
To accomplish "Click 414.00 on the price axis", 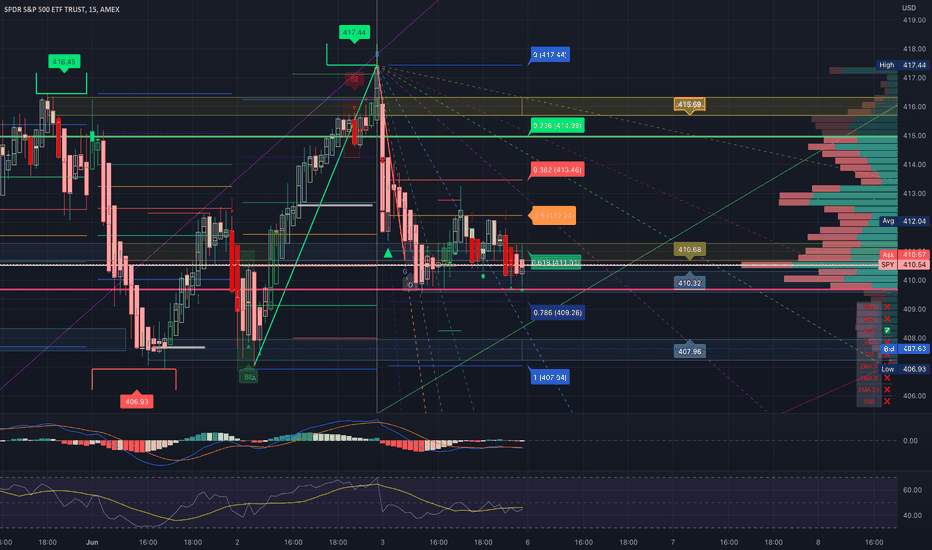I will pos(914,164).
